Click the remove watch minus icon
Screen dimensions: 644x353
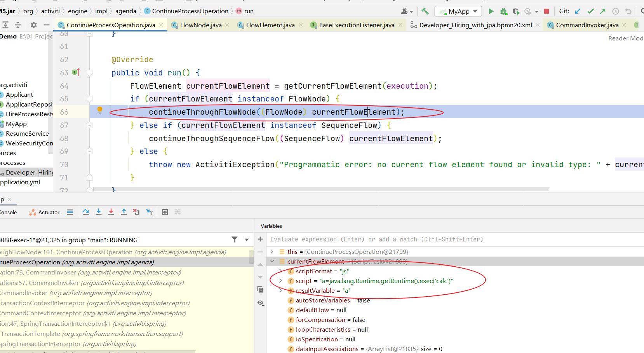(260, 252)
